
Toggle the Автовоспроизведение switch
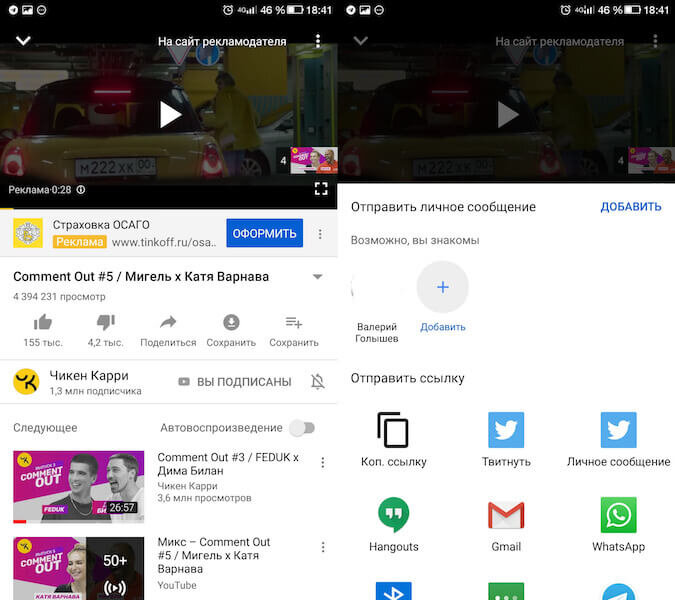303,428
